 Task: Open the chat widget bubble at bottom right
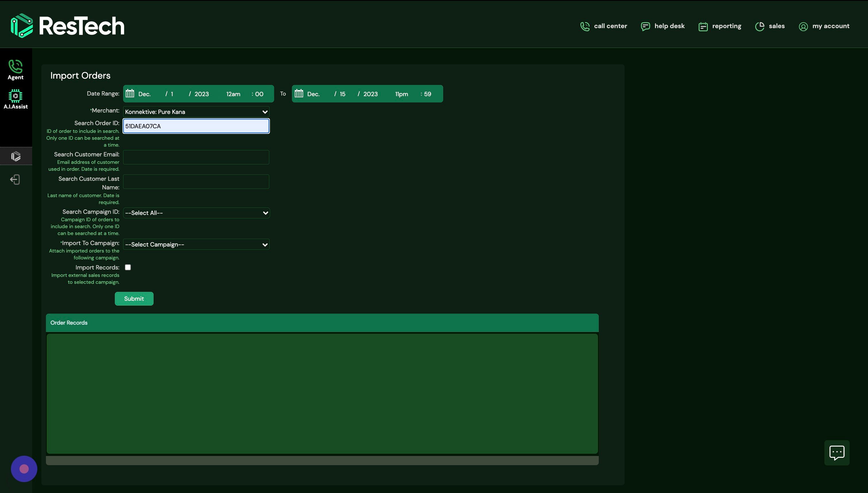(x=837, y=453)
